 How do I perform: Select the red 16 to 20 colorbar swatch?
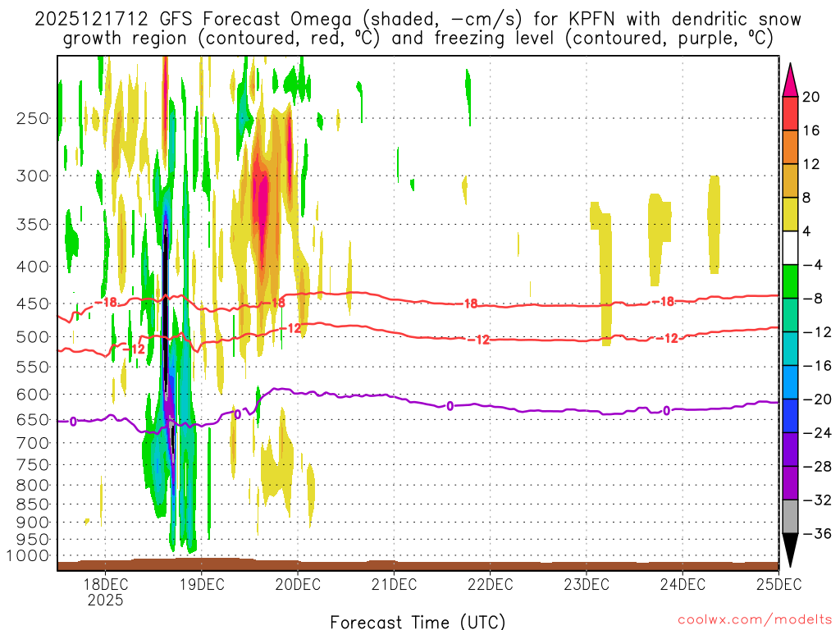point(790,113)
